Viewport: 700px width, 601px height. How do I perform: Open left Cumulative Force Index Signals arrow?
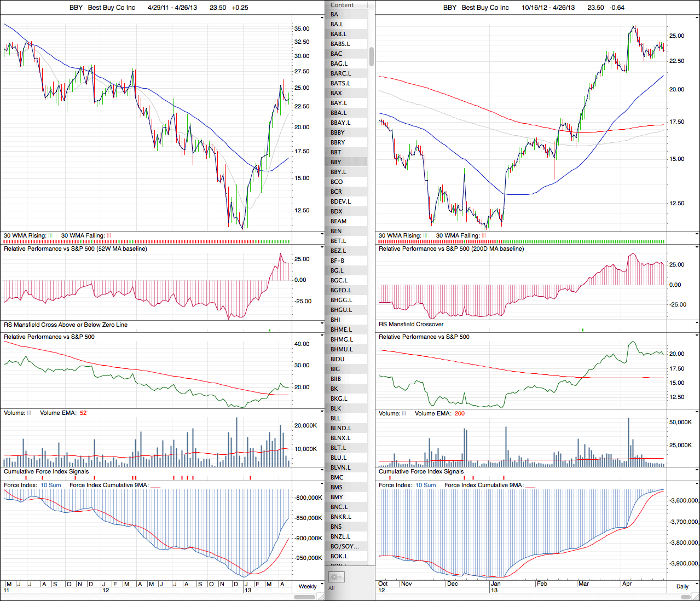[x=322, y=471]
